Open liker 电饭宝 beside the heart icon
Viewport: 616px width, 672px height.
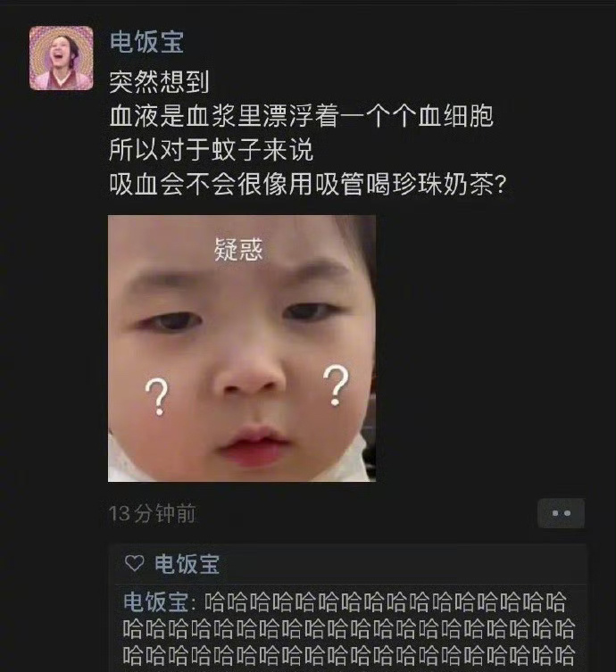click(x=187, y=564)
